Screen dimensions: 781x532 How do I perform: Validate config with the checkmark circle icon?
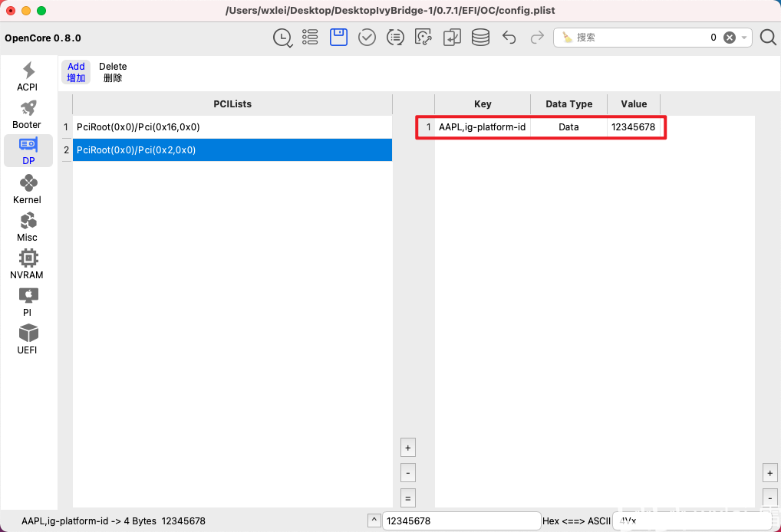(x=367, y=38)
